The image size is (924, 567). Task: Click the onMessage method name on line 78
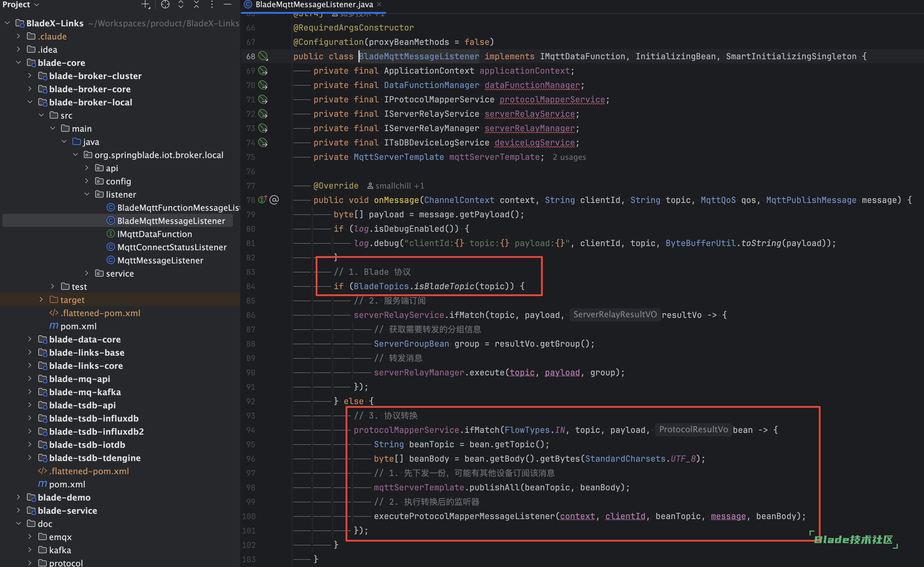pyautogui.click(x=396, y=200)
